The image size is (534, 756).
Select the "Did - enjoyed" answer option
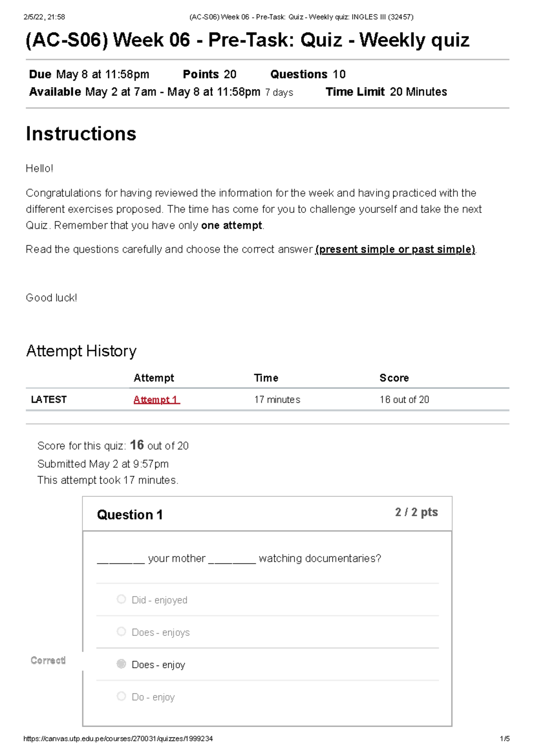(x=159, y=600)
